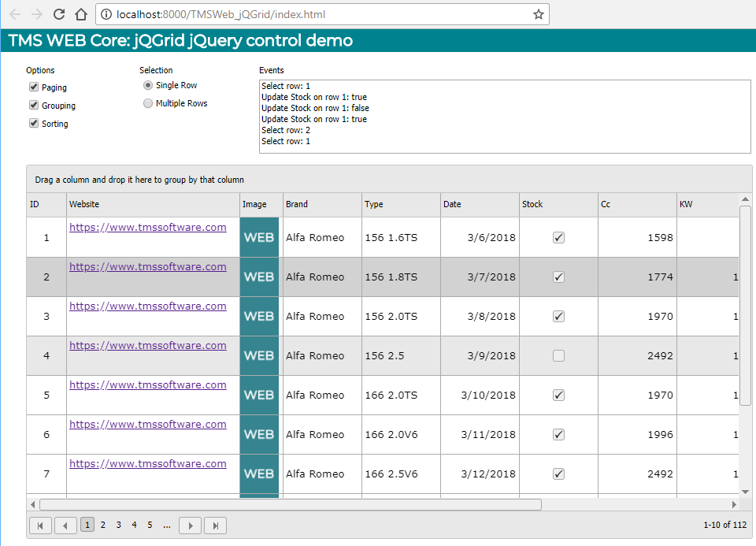Go to browser home icon

tap(81, 14)
